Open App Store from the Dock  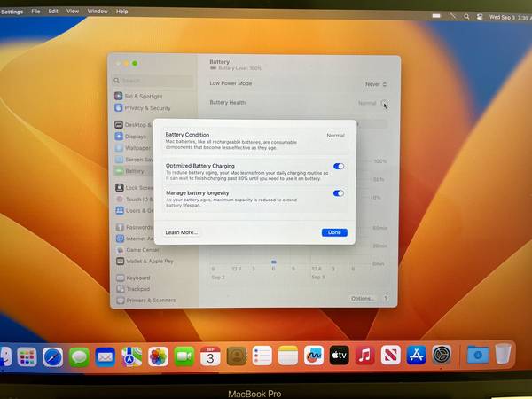coord(416,356)
